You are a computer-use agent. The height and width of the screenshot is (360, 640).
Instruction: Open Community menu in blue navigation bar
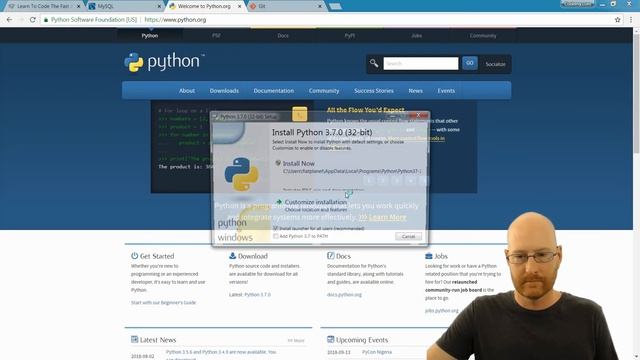(324, 91)
